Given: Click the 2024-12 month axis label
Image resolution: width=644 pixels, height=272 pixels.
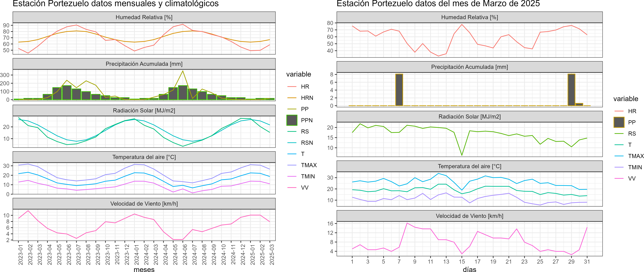Looking at the screenshot, I should (x=243, y=254).
